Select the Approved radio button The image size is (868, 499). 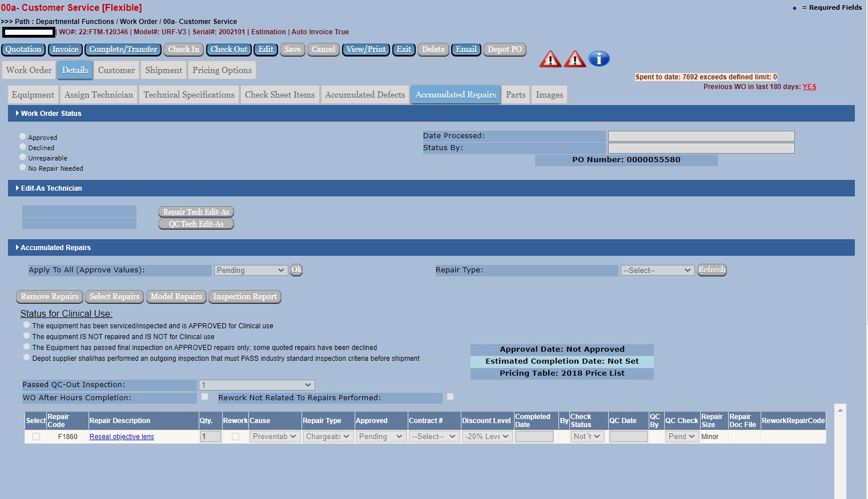(23, 137)
